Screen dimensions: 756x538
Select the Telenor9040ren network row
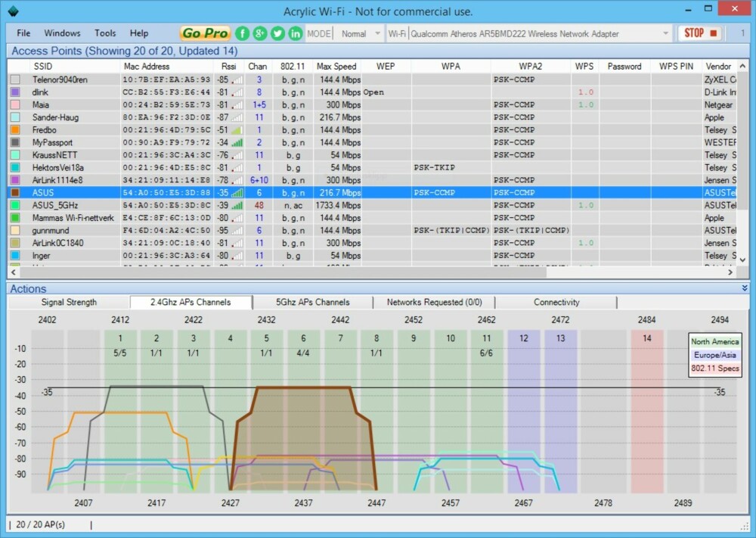[373, 79]
